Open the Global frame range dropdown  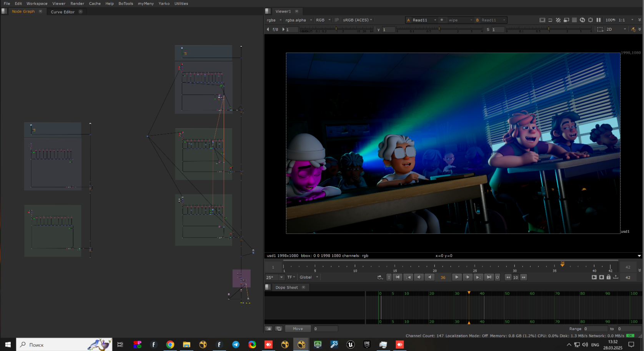tap(309, 277)
